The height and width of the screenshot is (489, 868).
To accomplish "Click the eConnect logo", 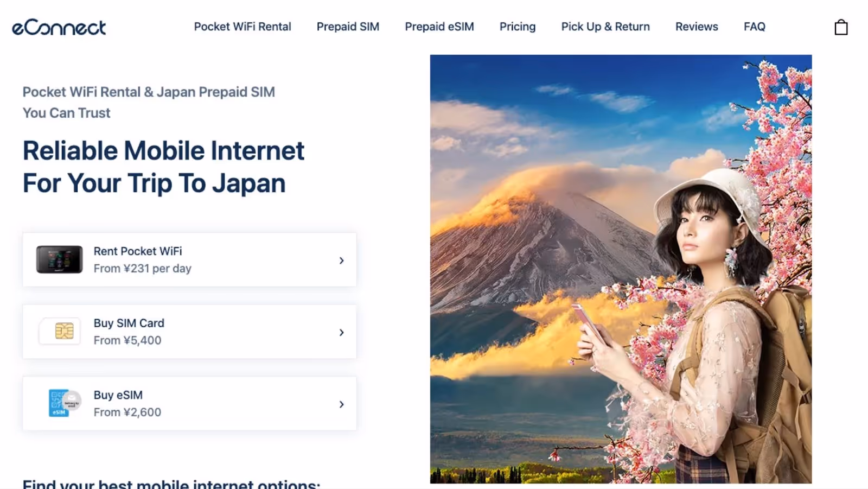I will (x=59, y=27).
